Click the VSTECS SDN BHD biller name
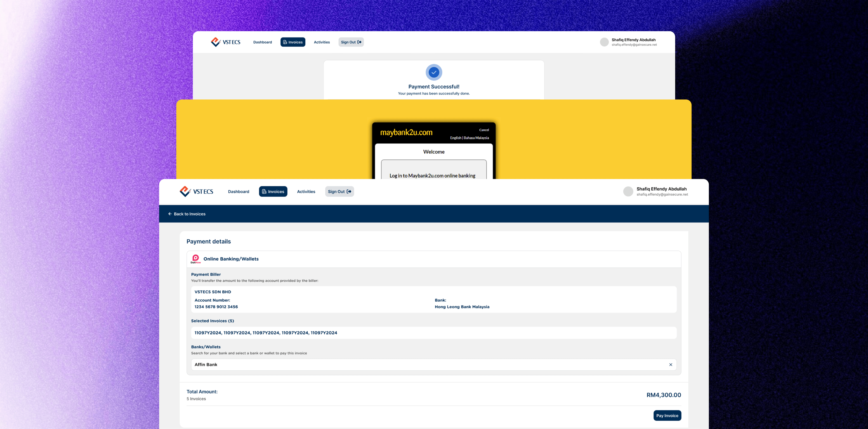 pyautogui.click(x=213, y=292)
